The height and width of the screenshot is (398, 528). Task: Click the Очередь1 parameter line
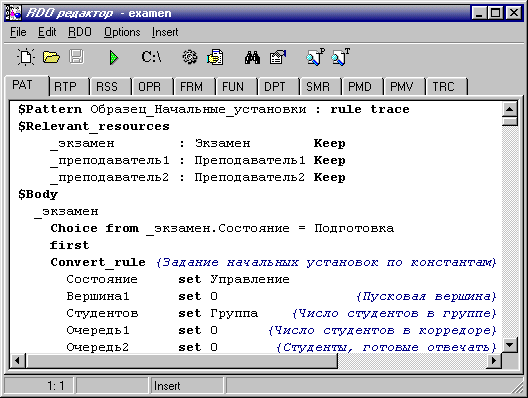281,330
